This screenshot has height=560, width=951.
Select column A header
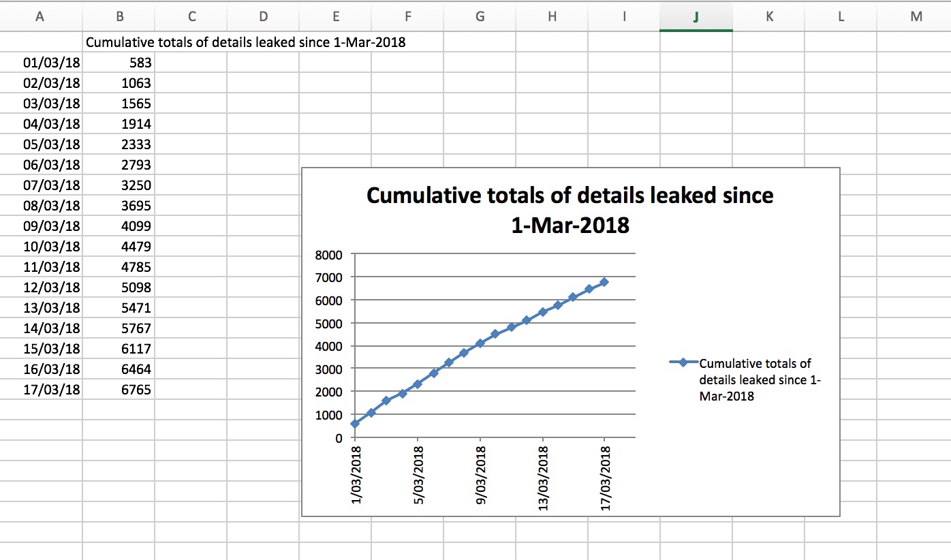(x=40, y=18)
